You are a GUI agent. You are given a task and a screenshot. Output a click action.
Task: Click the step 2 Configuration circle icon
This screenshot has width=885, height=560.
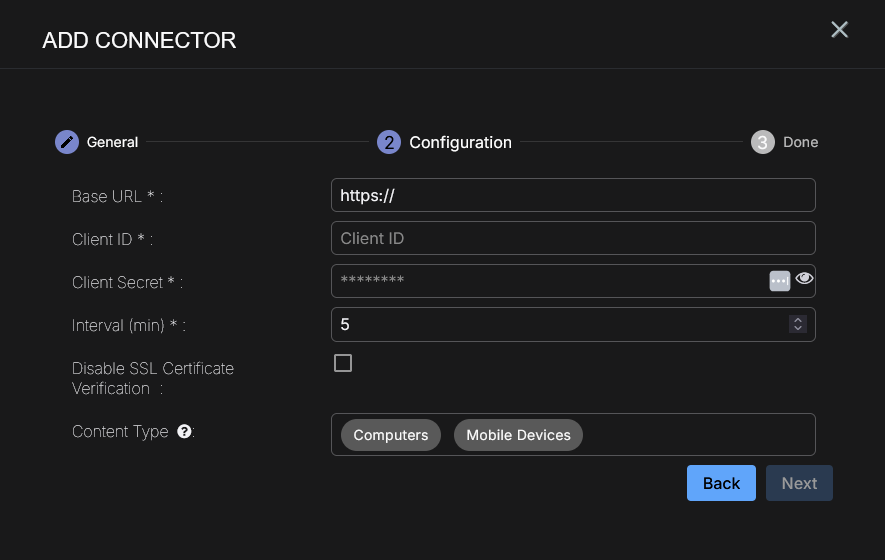point(389,142)
